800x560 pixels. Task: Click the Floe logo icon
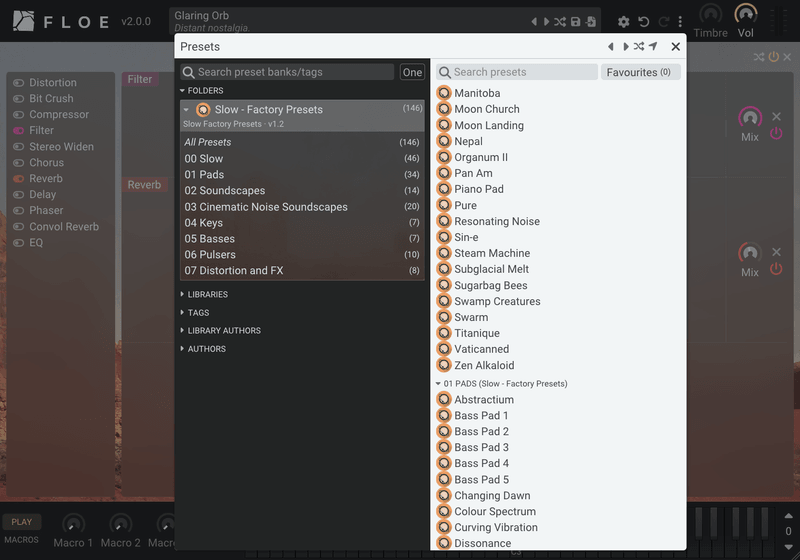pos(23,21)
